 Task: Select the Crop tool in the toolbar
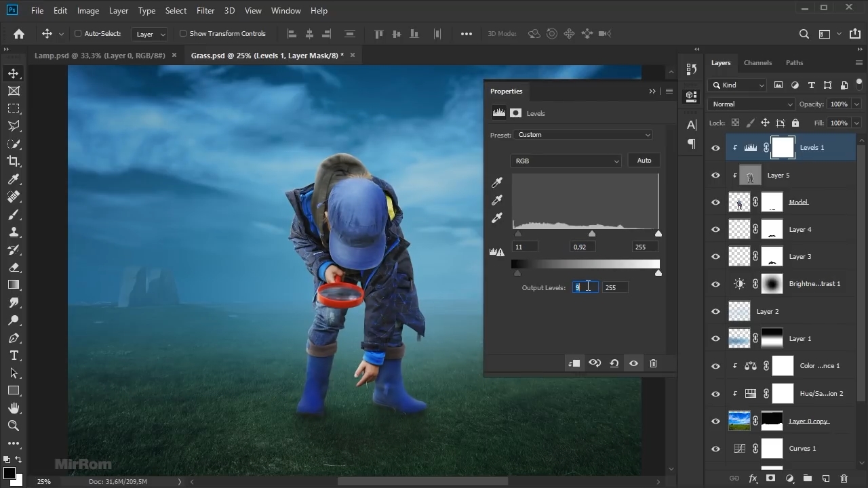[14, 161]
